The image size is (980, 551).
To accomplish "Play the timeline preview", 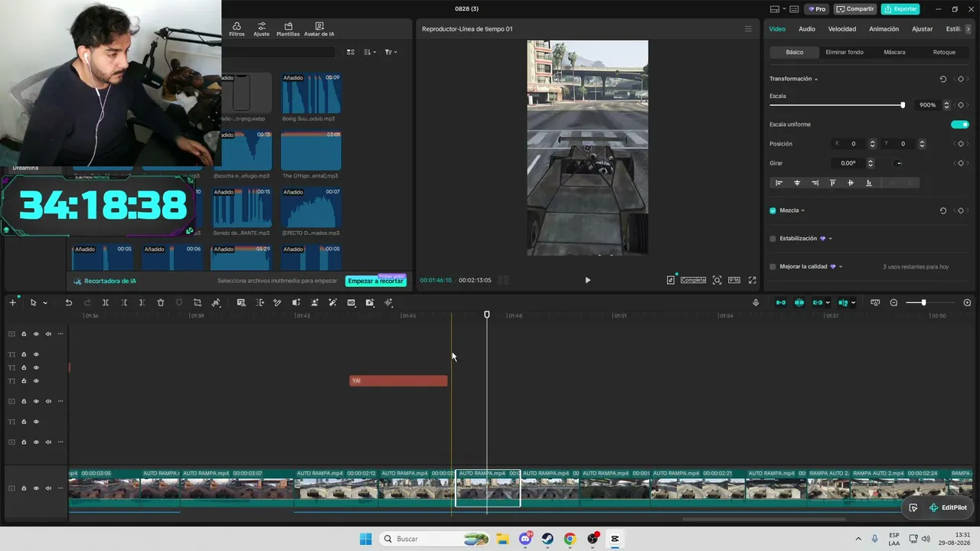I will pos(587,280).
